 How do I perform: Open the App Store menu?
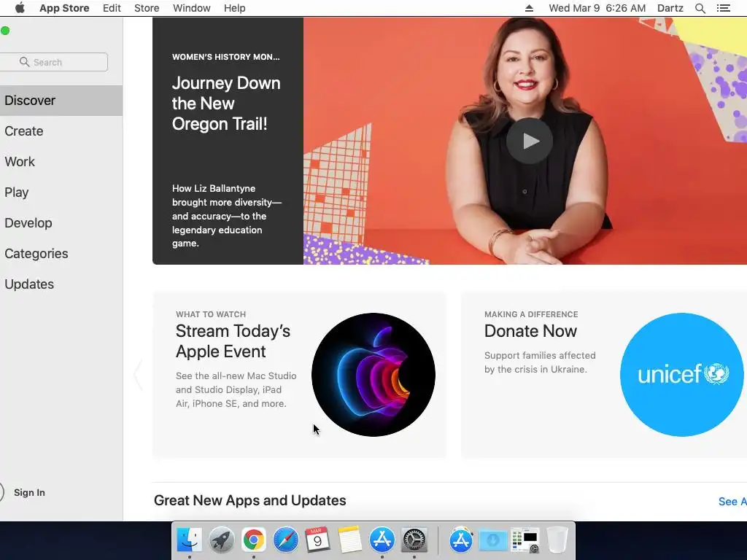pos(64,8)
